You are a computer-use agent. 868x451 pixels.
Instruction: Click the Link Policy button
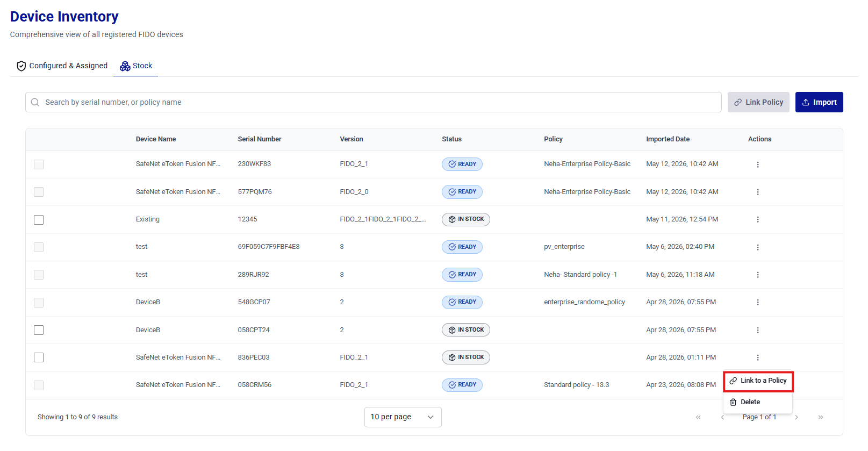[x=758, y=102]
